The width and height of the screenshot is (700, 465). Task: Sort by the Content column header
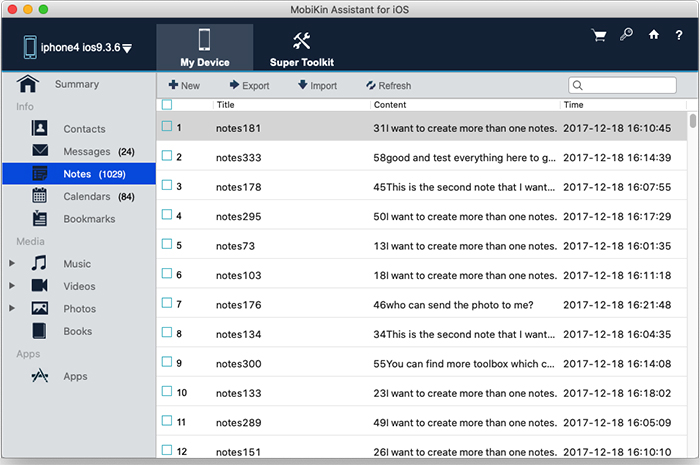(x=390, y=105)
